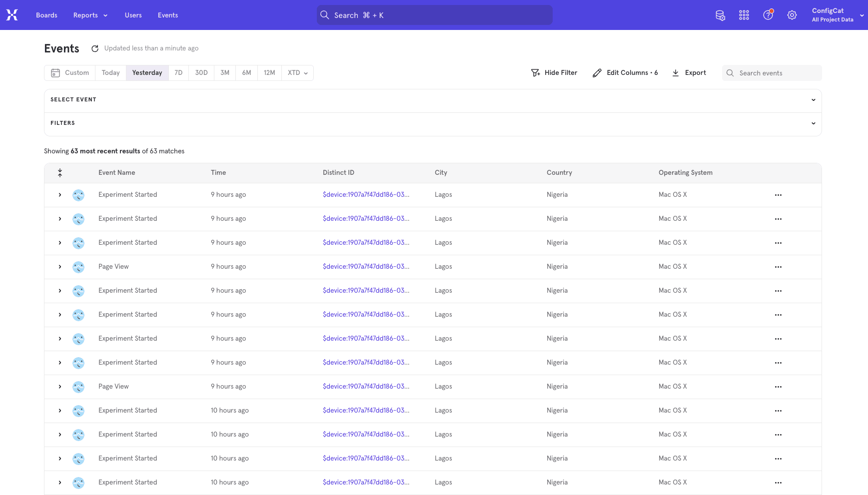Click the user avatar on the first Page View row

point(78,267)
